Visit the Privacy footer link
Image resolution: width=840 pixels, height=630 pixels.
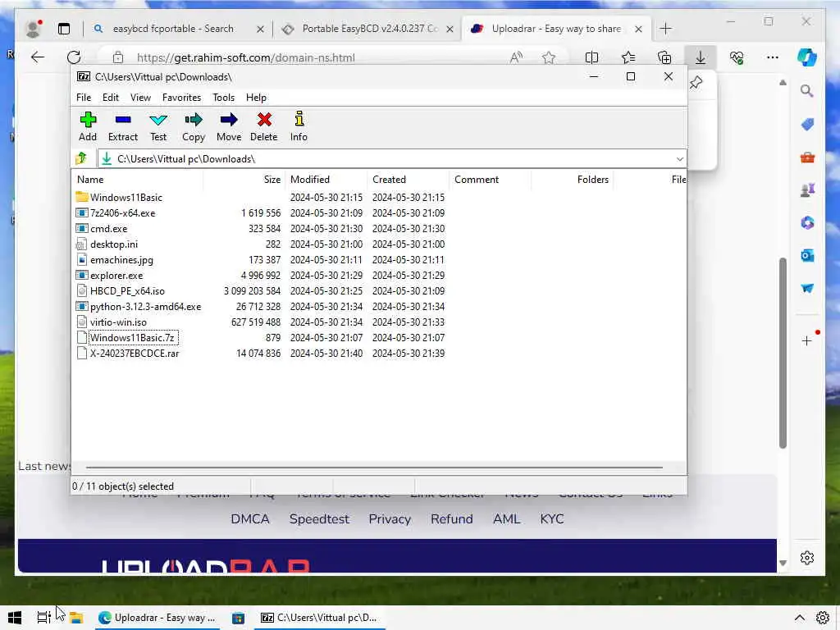[x=390, y=519]
